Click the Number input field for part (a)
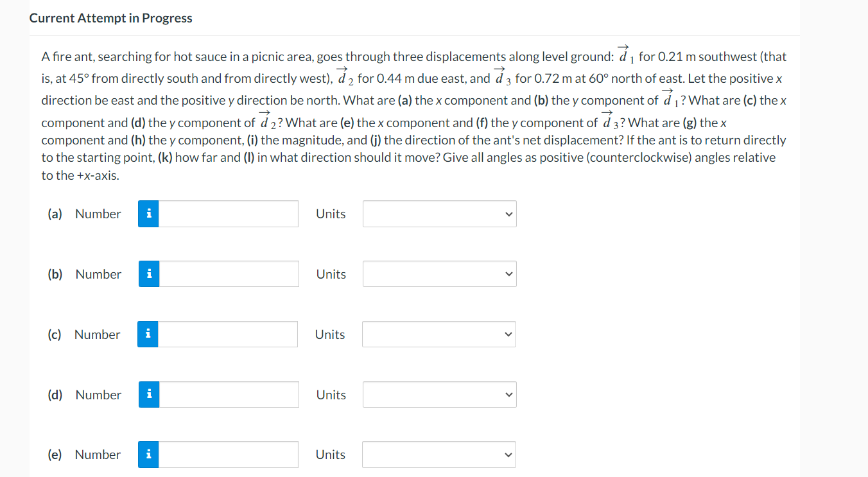Viewport: 868px width, 477px height. point(228,214)
